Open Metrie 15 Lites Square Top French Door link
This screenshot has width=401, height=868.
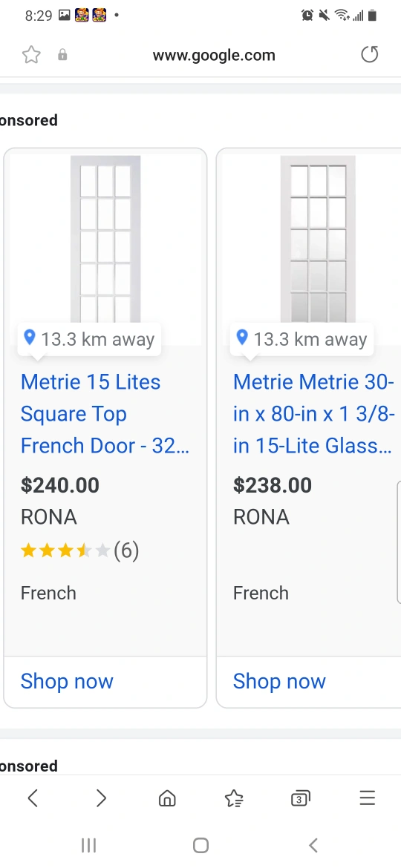tap(105, 413)
